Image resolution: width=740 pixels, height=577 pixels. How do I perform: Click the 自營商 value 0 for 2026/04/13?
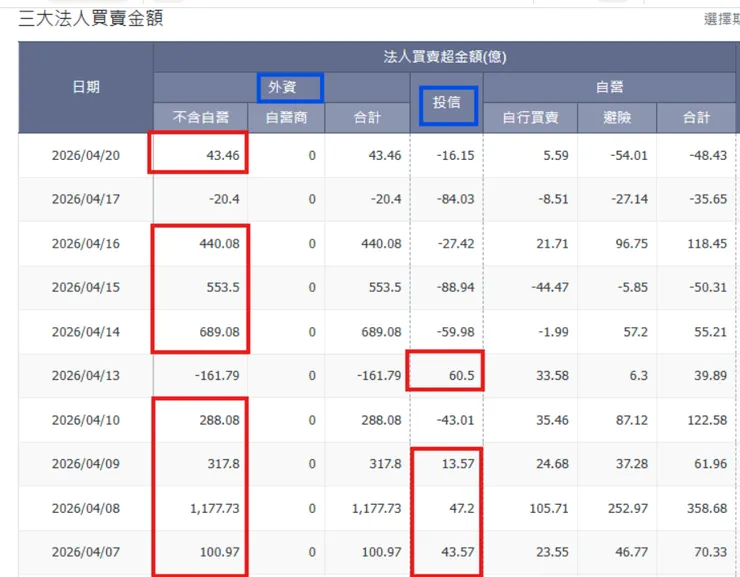(312, 376)
